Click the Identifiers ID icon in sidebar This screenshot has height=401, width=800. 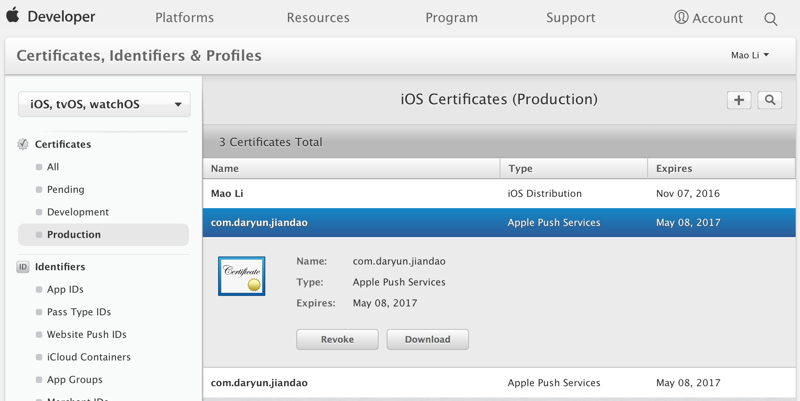tap(23, 267)
